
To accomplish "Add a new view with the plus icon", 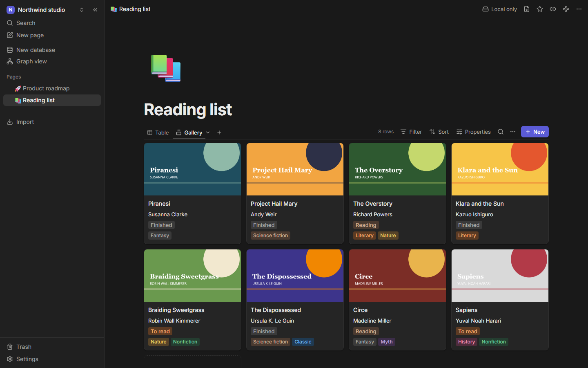I will tap(219, 132).
